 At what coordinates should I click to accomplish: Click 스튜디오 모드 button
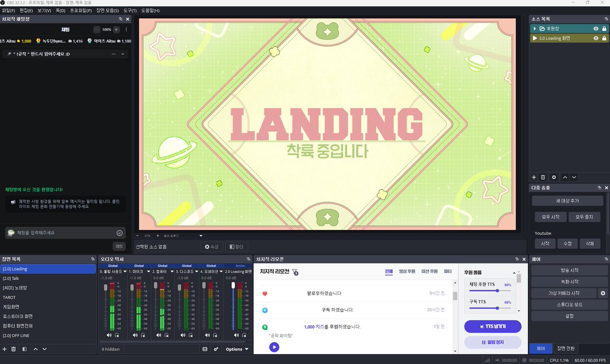pyautogui.click(x=569, y=305)
